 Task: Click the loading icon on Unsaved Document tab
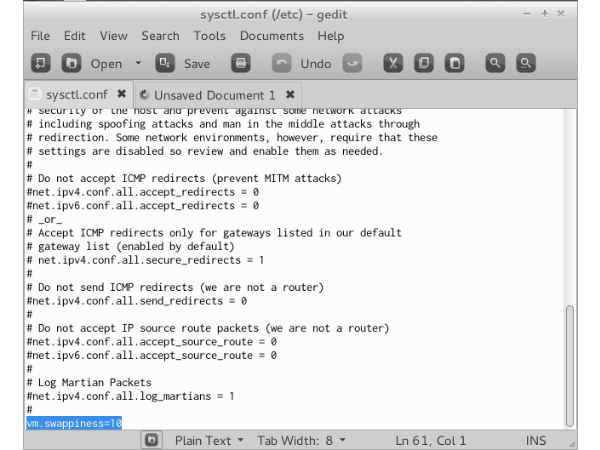tap(144, 94)
